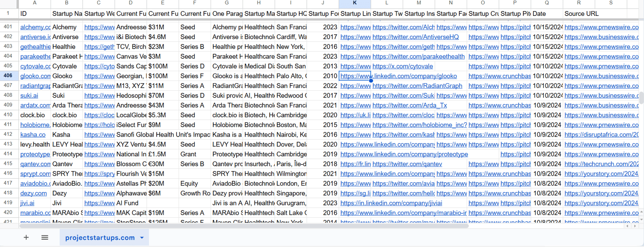Open the https://twitter.com/qantev link
Viewport: 644px width, 247px height.
coord(407,164)
